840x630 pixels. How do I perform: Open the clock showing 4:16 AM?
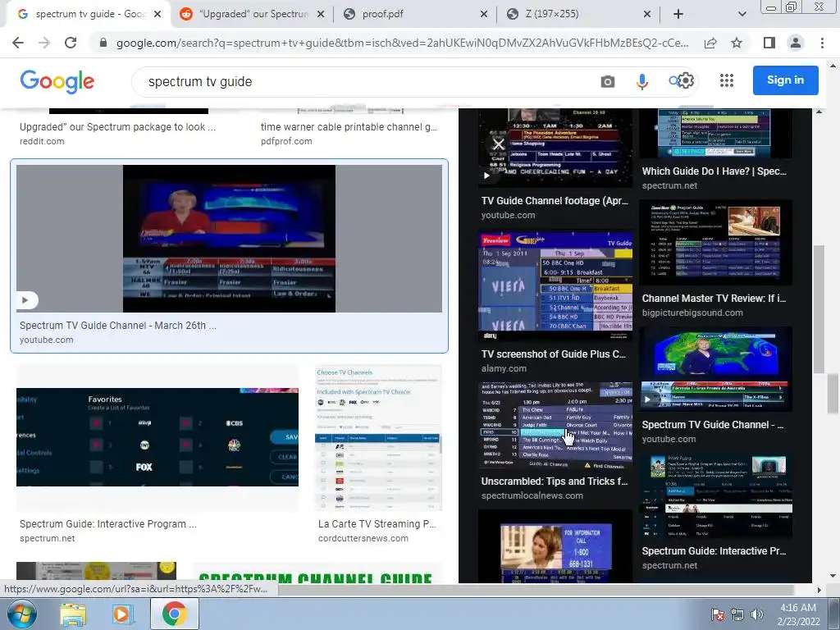[798, 614]
